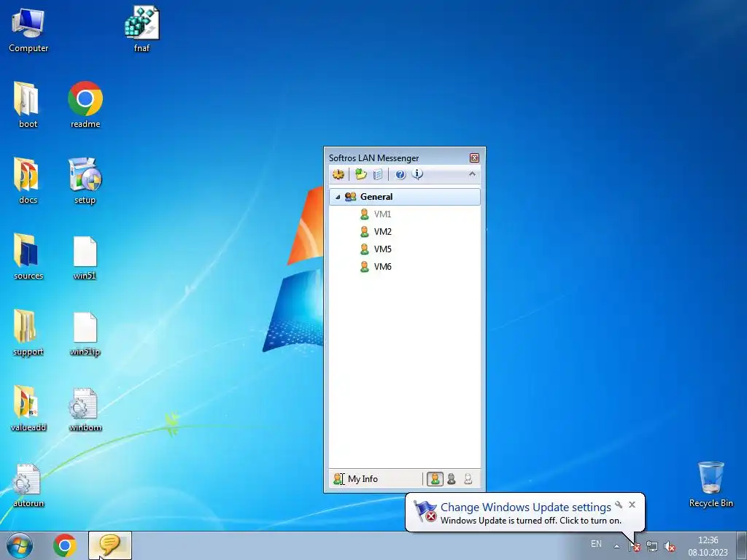Collapse the toolbar with the chevron
Image resolution: width=747 pixels, height=560 pixels.
[x=472, y=174]
